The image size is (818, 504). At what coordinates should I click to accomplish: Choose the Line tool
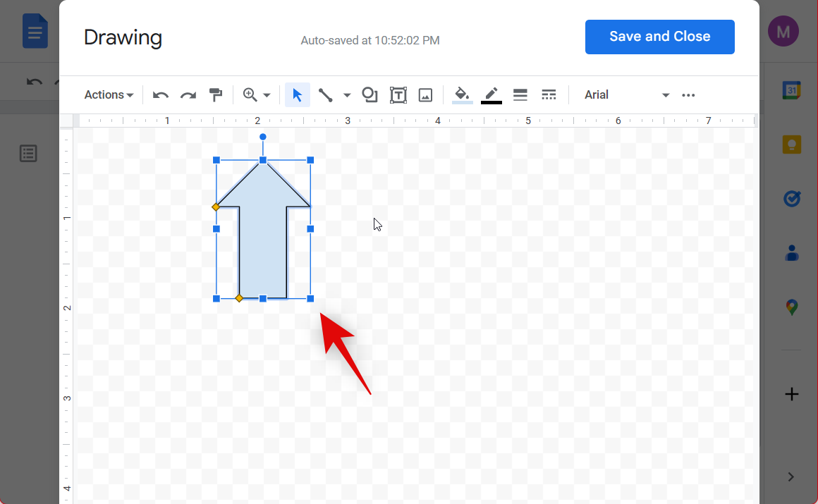click(326, 95)
